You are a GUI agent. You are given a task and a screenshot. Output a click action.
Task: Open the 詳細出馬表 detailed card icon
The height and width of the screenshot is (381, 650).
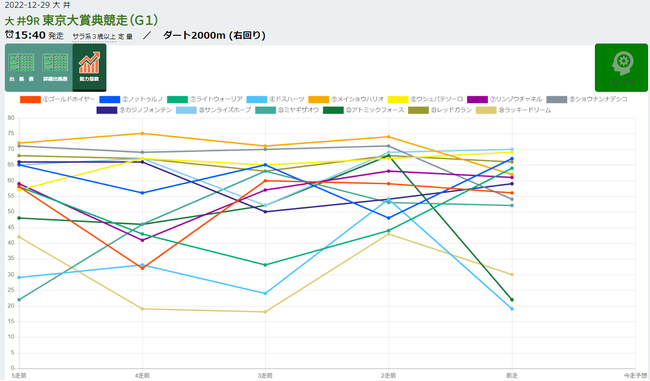(x=56, y=68)
